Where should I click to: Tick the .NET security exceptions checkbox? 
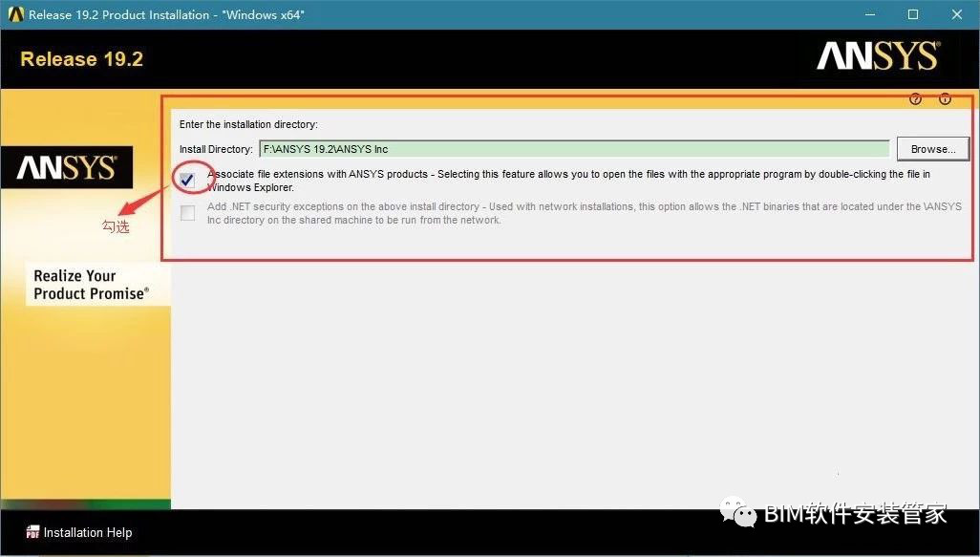[187, 213]
